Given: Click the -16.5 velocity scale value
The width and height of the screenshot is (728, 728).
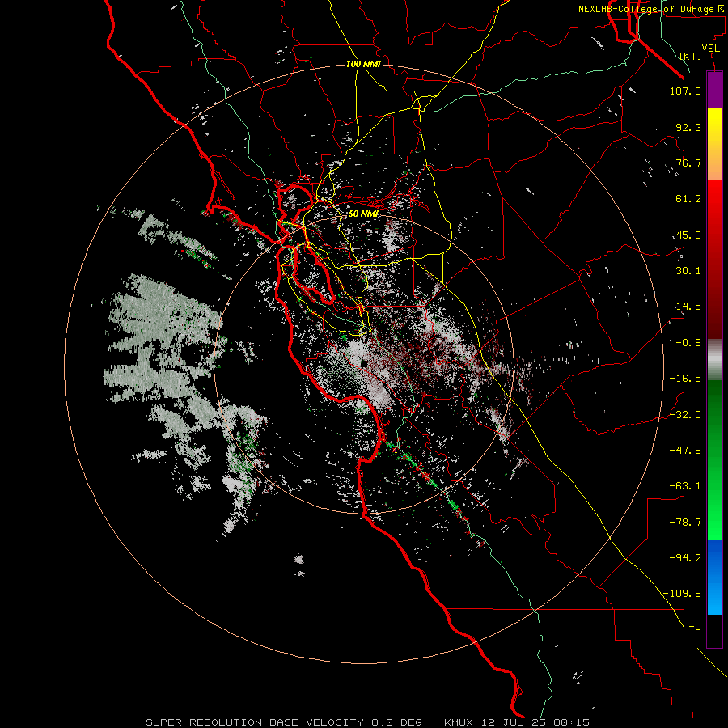Looking at the screenshot, I should tap(685, 379).
